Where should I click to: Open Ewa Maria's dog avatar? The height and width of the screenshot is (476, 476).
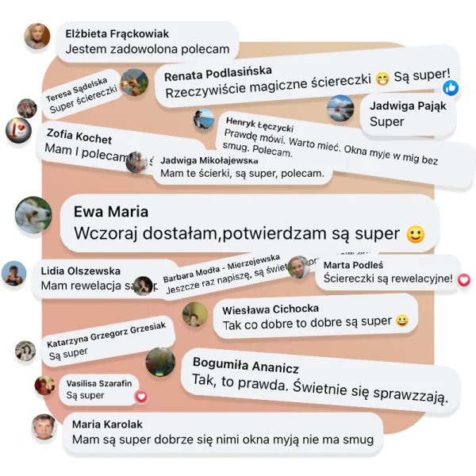pyautogui.click(x=33, y=215)
